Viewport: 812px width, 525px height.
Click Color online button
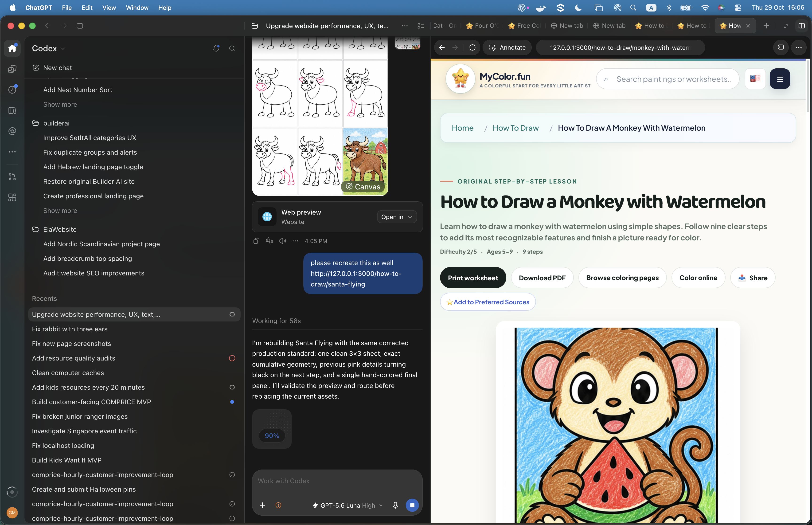tap(698, 278)
